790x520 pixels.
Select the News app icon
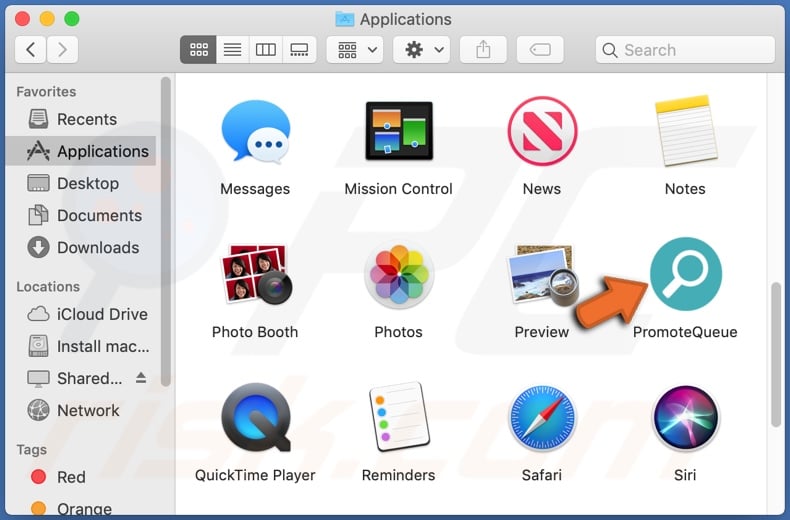[542, 131]
